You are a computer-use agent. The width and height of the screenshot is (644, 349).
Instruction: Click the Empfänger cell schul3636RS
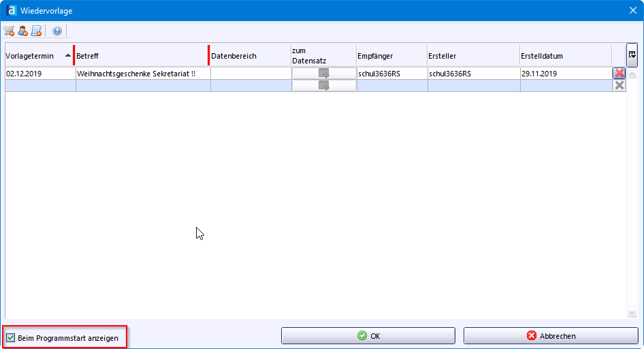coord(391,73)
